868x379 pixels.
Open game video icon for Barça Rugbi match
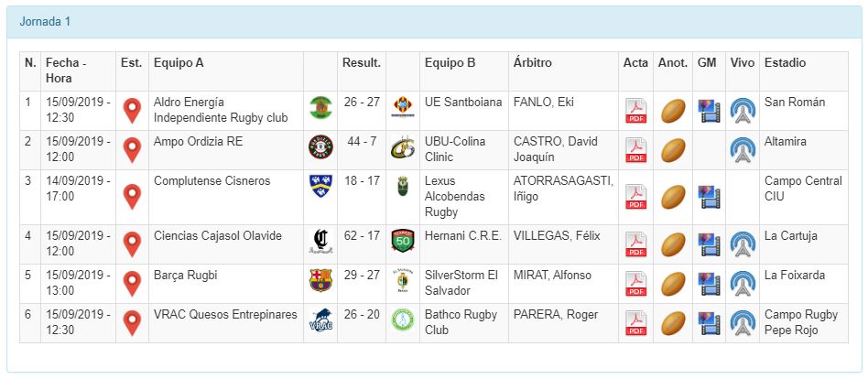pyautogui.click(x=709, y=283)
